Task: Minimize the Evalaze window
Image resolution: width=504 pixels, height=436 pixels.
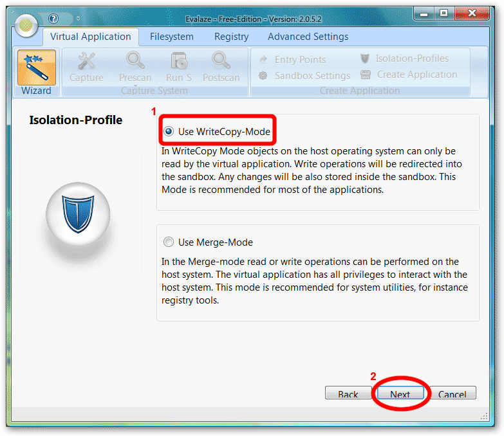Action: click(424, 14)
